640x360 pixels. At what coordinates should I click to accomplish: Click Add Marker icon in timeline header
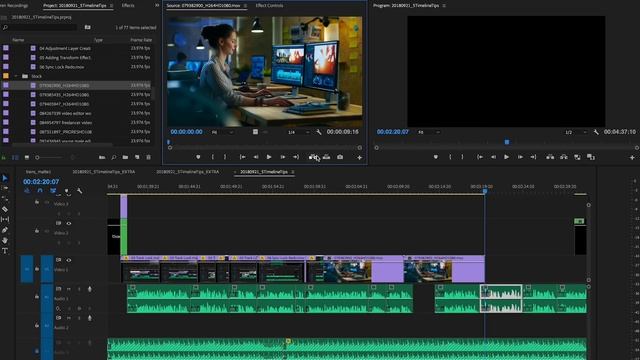click(x=67, y=191)
